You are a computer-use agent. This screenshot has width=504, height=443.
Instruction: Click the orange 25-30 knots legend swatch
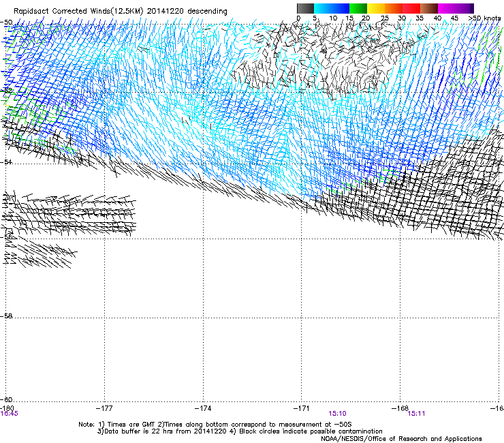tap(394, 8)
